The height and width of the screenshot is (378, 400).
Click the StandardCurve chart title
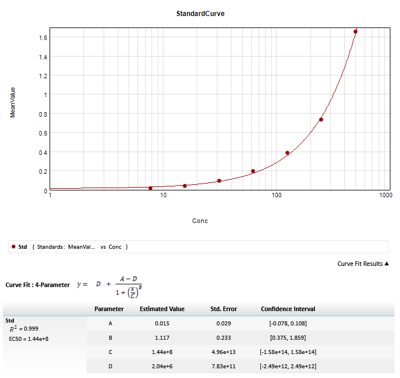200,14
